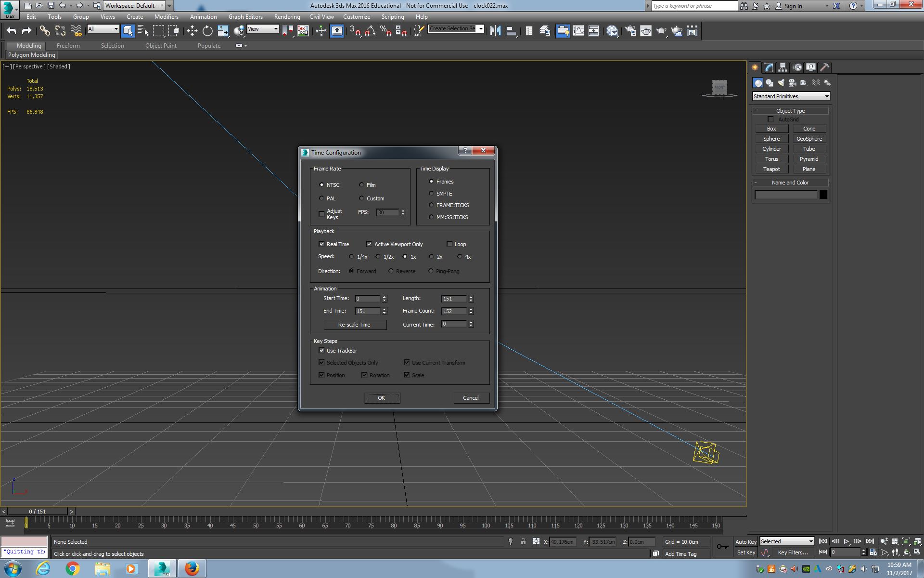Toggle the Real Time playback checkbox
Screen dimensions: 924x578
coord(322,243)
